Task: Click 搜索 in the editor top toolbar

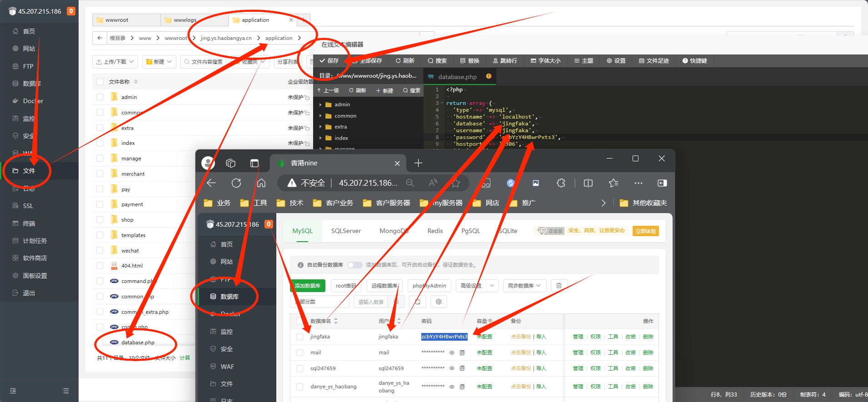Action: tap(437, 61)
